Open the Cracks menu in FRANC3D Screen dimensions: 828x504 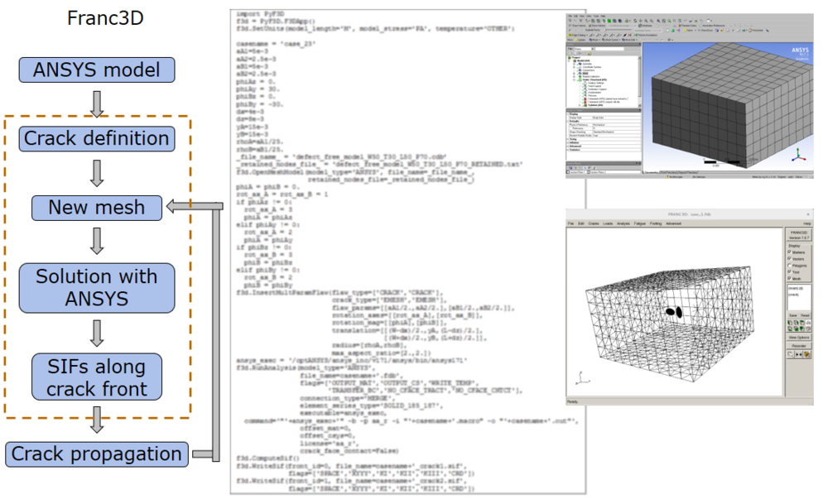click(594, 223)
